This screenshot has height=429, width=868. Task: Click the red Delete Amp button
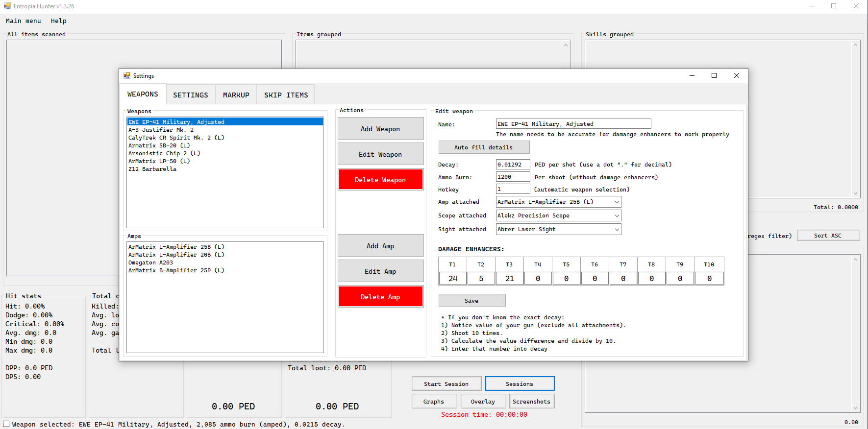(x=380, y=297)
